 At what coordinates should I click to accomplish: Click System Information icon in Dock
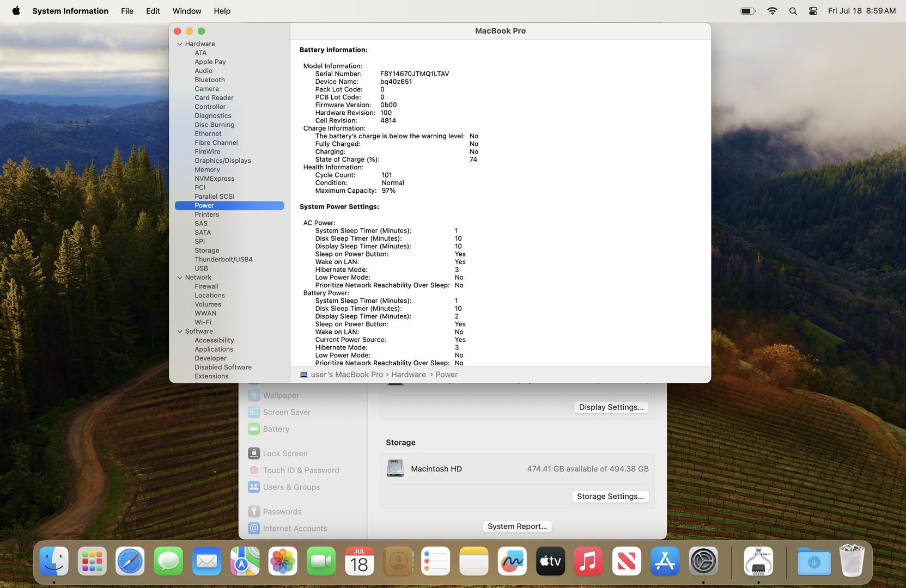pos(758,561)
